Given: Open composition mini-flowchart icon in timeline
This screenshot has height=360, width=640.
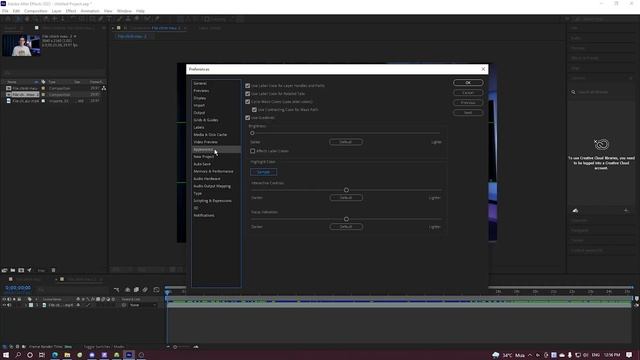Looking at the screenshot, I should pos(117,290).
